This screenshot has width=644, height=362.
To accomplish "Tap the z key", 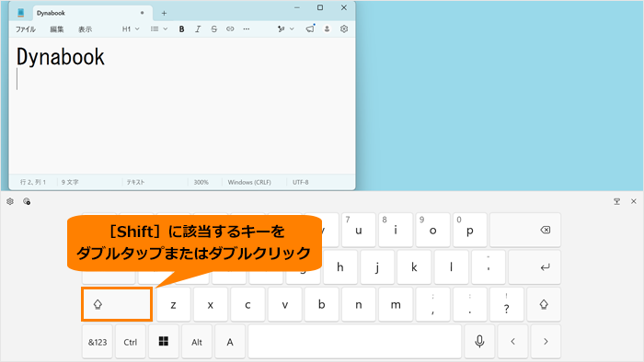I will (173, 305).
